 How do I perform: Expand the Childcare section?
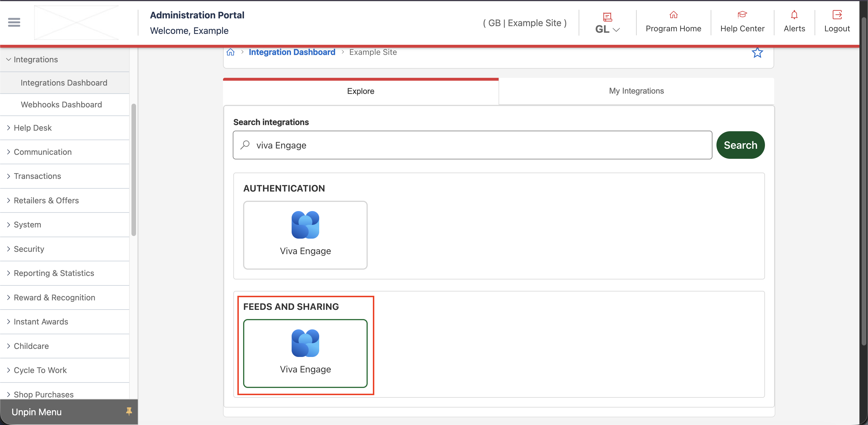pos(65,346)
